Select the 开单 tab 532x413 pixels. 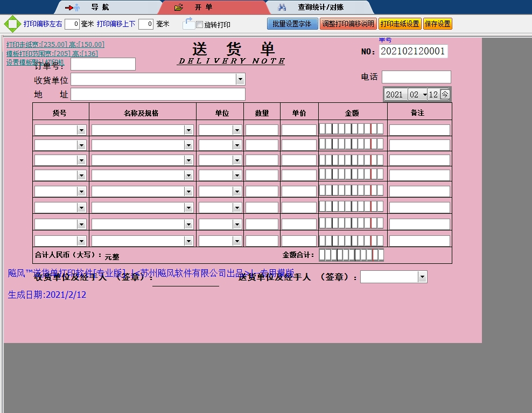(204, 8)
